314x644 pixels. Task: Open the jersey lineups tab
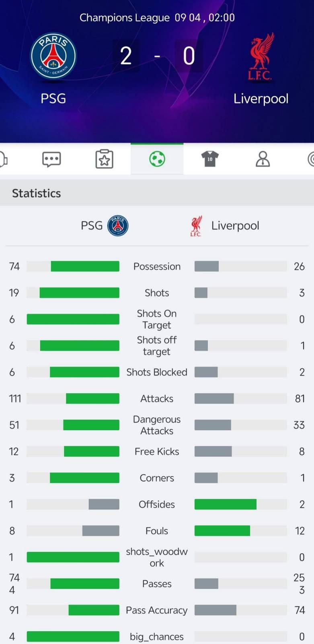click(209, 159)
